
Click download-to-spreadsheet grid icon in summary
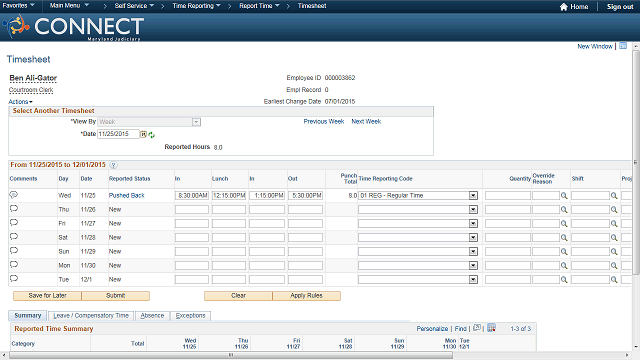[x=491, y=328]
